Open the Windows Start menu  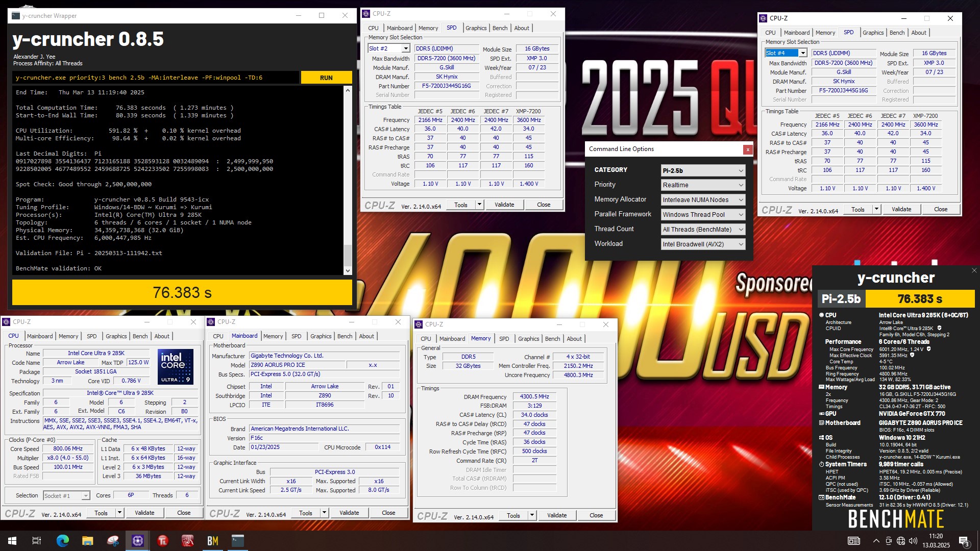pyautogui.click(x=12, y=541)
